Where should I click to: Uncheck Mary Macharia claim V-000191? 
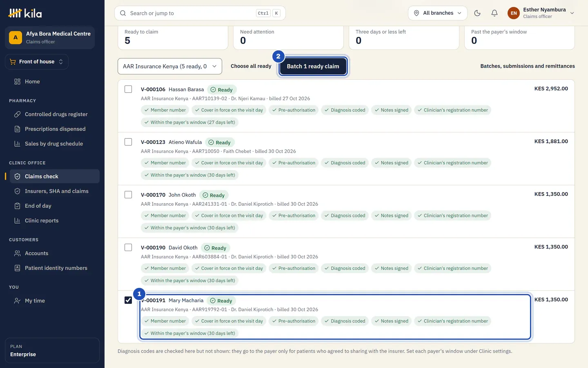pos(128,300)
